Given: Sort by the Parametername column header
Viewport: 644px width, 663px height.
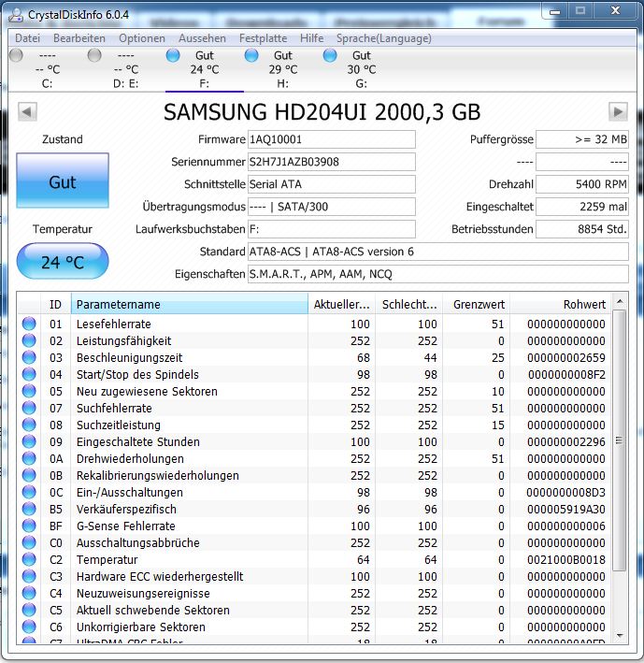Looking at the screenshot, I should coord(190,304).
